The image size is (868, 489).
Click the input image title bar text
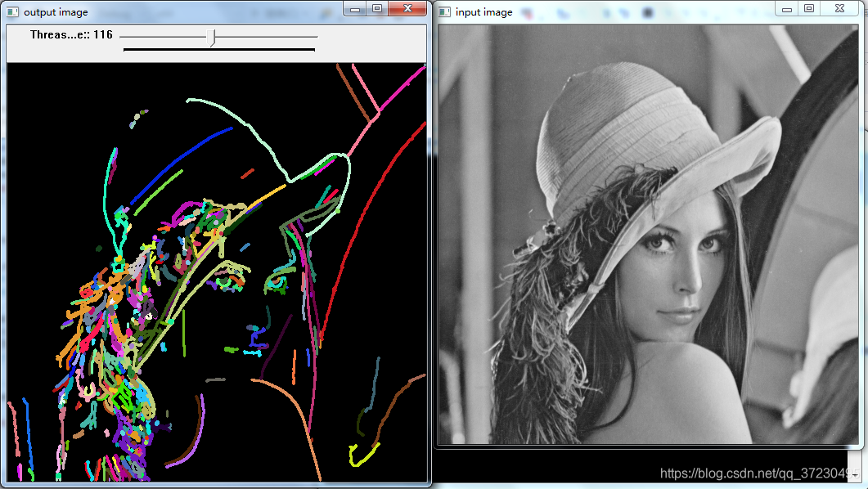[483, 12]
